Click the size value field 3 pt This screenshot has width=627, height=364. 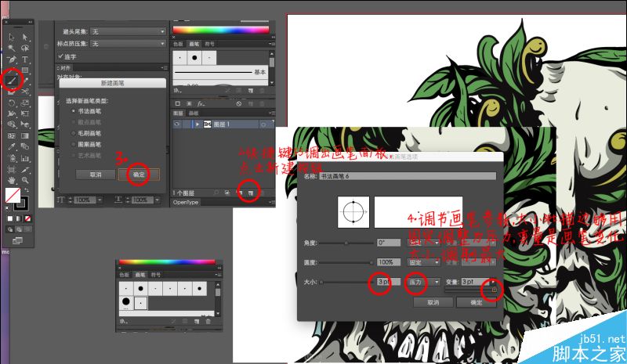[x=389, y=282]
